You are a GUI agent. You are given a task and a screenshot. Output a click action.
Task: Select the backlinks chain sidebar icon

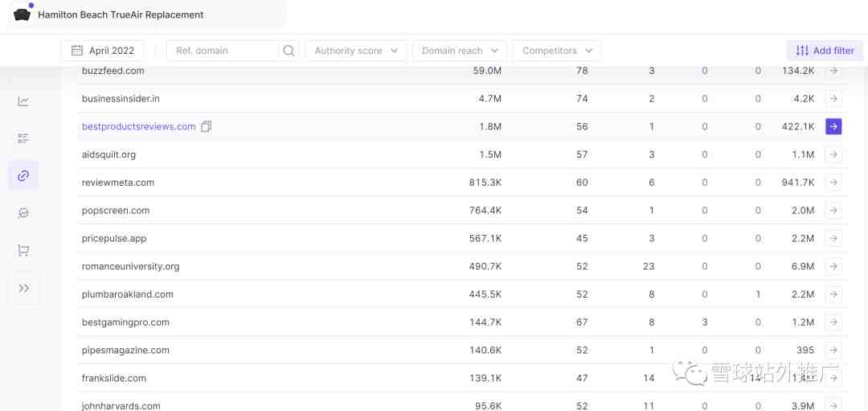[x=23, y=175]
